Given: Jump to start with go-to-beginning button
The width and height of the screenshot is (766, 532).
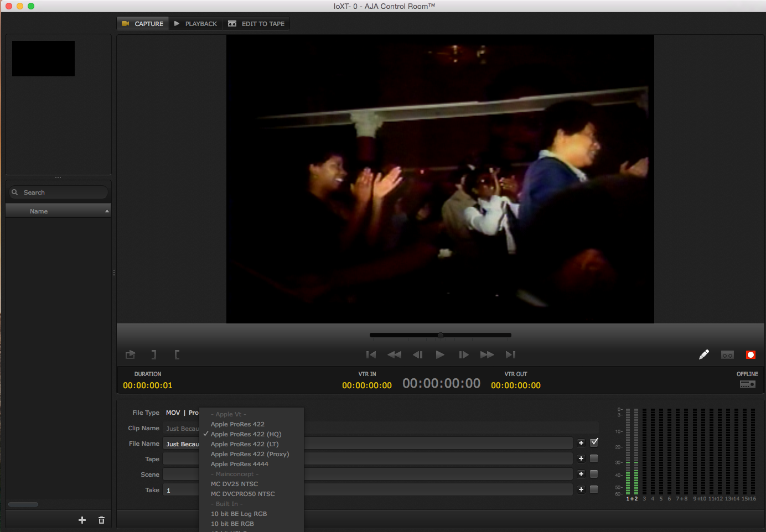Looking at the screenshot, I should [371, 355].
